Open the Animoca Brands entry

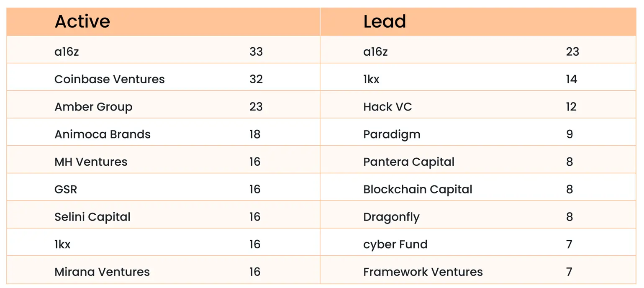coord(103,134)
